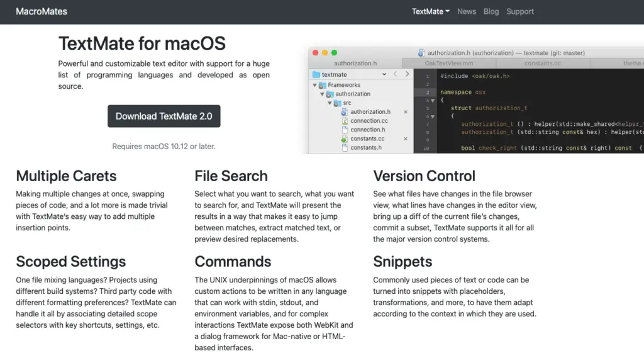Click the authorization.h file icon
Screen dimensions: 644x363
(345, 112)
